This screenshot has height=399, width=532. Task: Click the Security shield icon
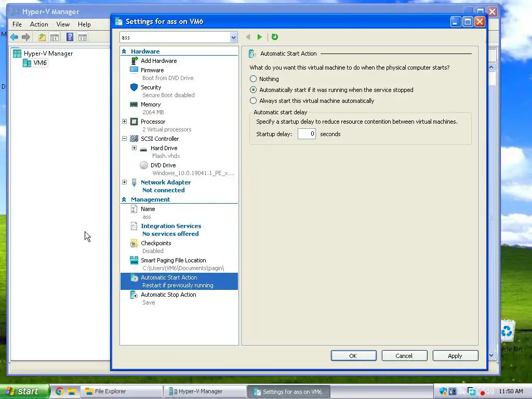click(x=134, y=87)
